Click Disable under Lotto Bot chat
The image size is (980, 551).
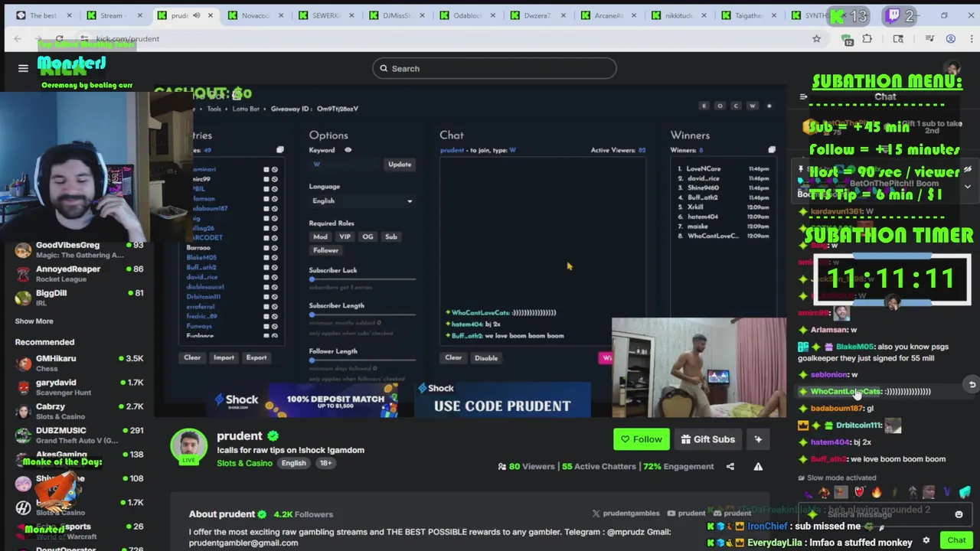(x=486, y=357)
